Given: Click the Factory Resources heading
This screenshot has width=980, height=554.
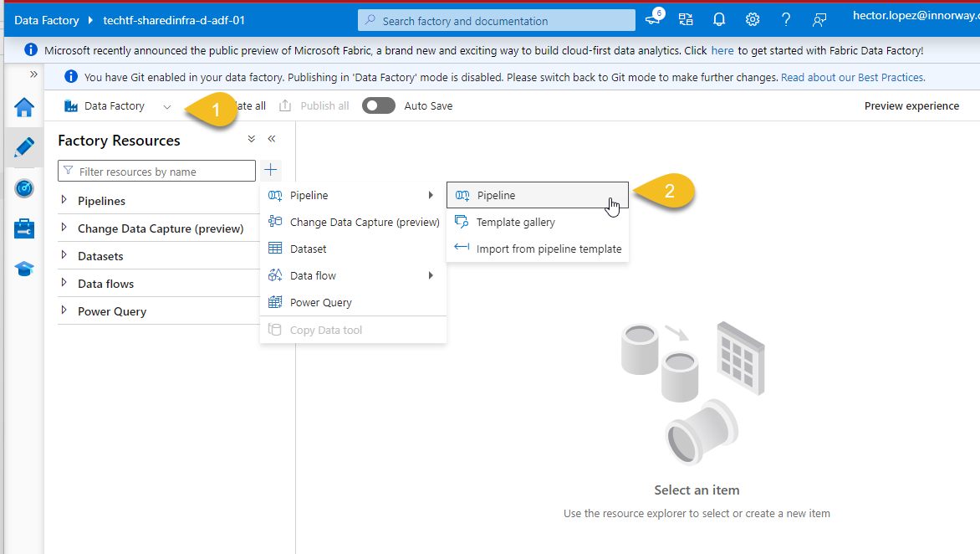Looking at the screenshot, I should click(120, 141).
